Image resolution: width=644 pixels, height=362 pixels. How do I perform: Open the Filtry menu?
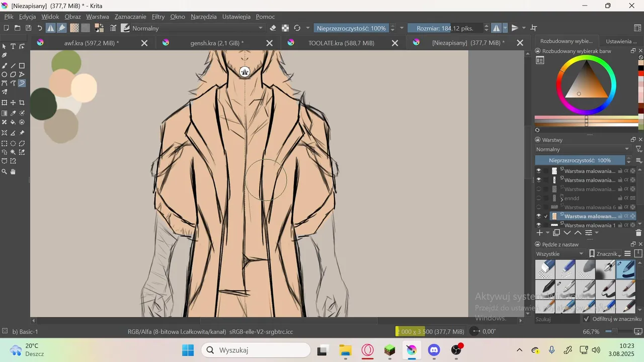(x=158, y=17)
